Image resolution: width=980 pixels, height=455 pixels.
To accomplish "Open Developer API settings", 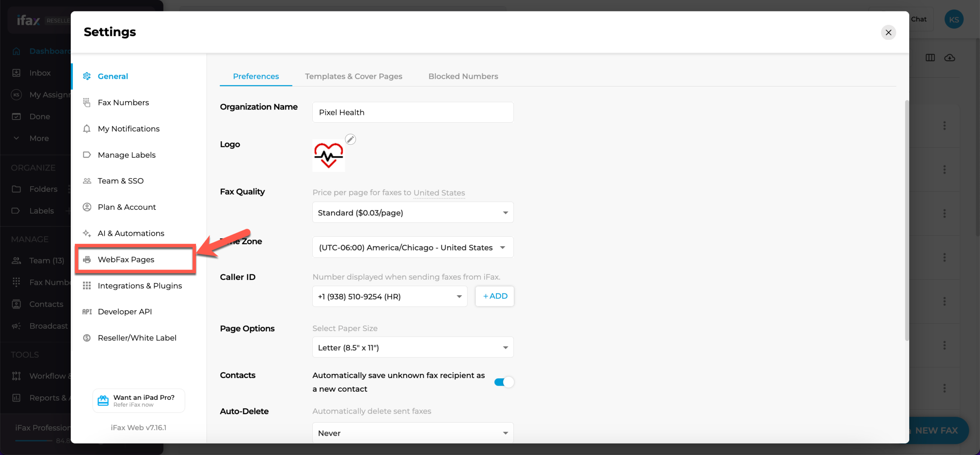I will 125,311.
